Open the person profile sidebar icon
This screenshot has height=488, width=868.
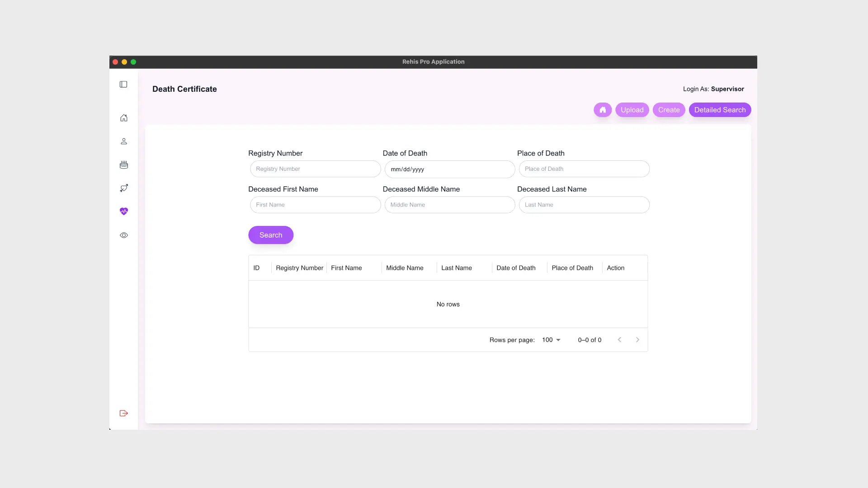(x=123, y=141)
